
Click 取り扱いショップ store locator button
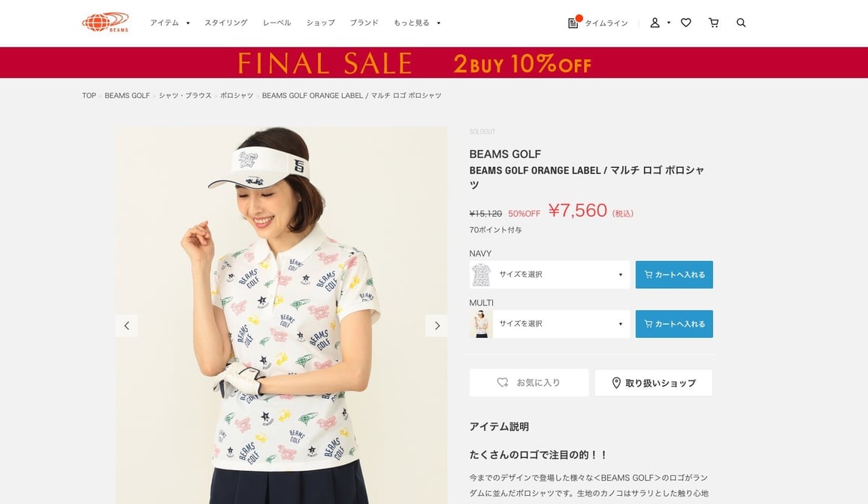[x=654, y=383]
